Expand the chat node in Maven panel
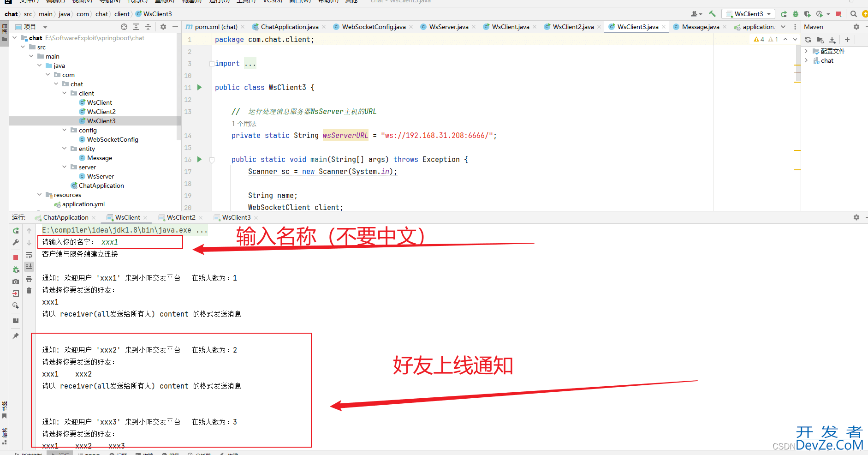Viewport: 868px width, 455px height. [806, 60]
